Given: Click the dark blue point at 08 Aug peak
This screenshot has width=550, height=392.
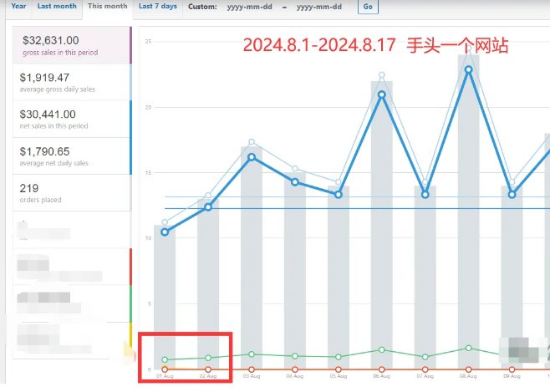Looking at the screenshot, I should click(469, 69).
